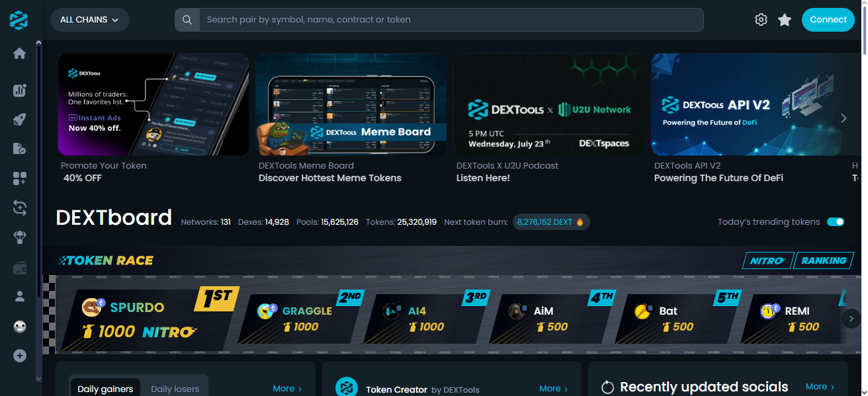Open Powering The Future Of DeFi link
This screenshot has width=868, height=396.
click(x=718, y=178)
